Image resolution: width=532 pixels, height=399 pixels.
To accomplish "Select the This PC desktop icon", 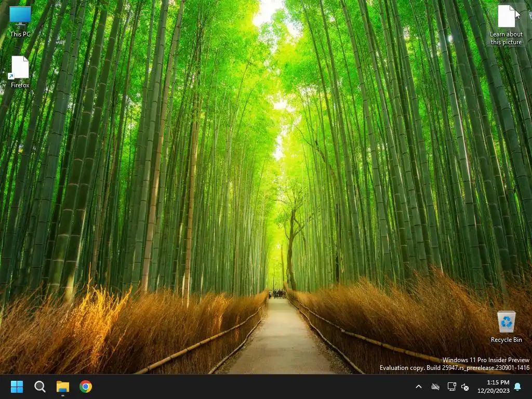I will 20,21.
